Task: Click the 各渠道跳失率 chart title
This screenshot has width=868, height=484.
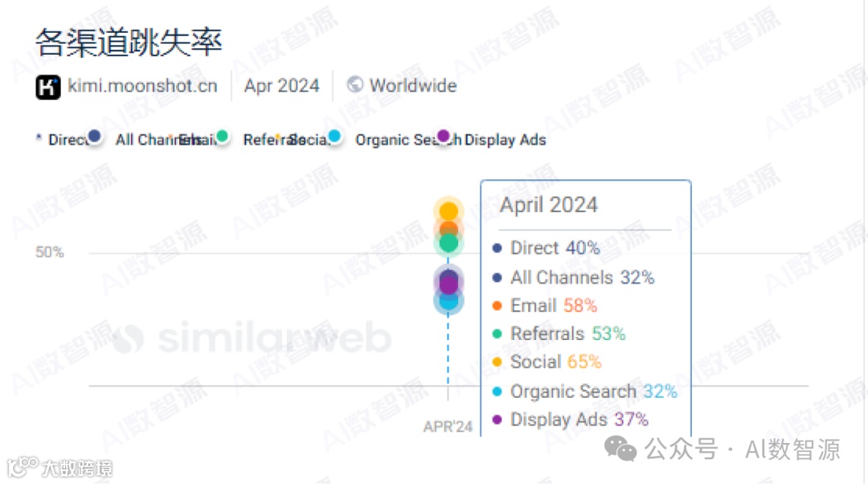Action: click(129, 42)
